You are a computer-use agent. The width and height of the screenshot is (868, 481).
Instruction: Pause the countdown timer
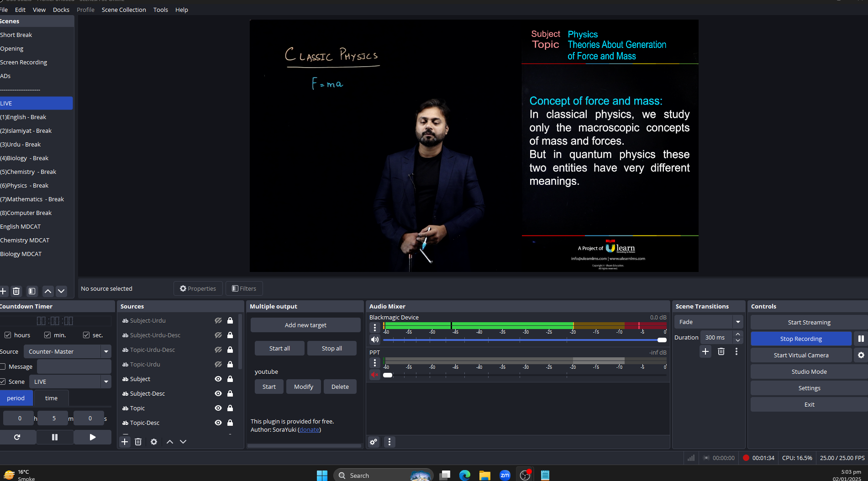(x=55, y=437)
